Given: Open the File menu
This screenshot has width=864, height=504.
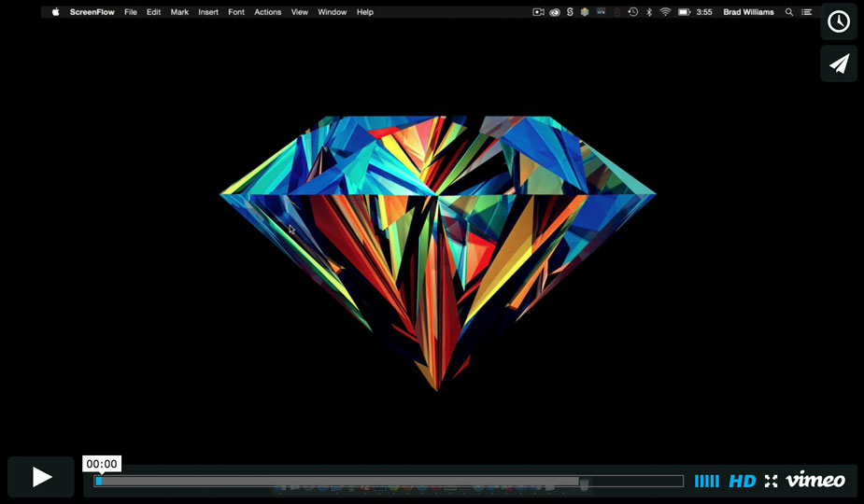Looking at the screenshot, I should (130, 12).
